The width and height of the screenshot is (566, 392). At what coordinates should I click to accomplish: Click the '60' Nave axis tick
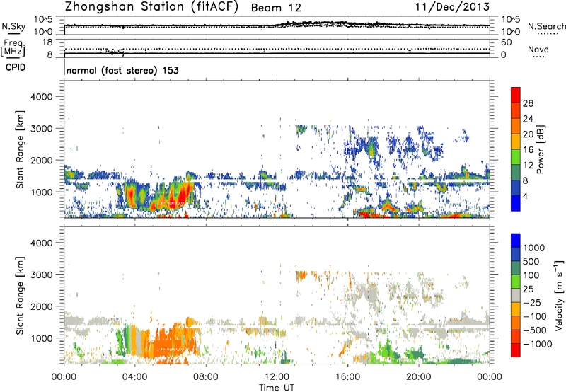click(x=506, y=42)
